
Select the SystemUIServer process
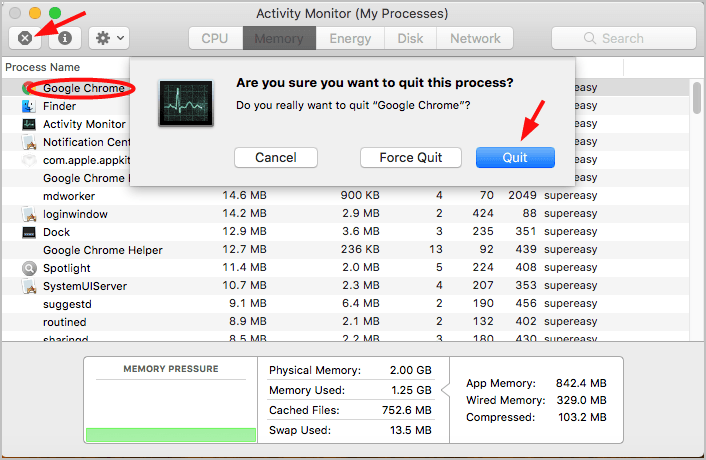coord(346,286)
